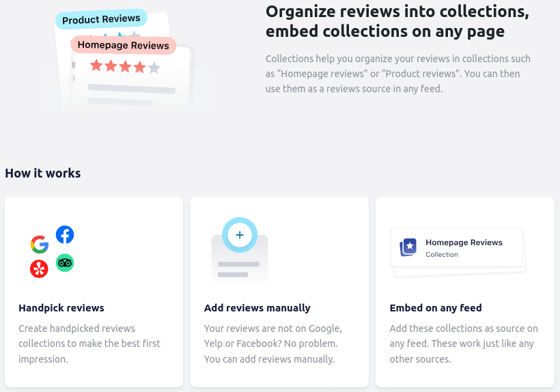Click the embed collections description text
This screenshot has width=560, height=392.
point(464,344)
